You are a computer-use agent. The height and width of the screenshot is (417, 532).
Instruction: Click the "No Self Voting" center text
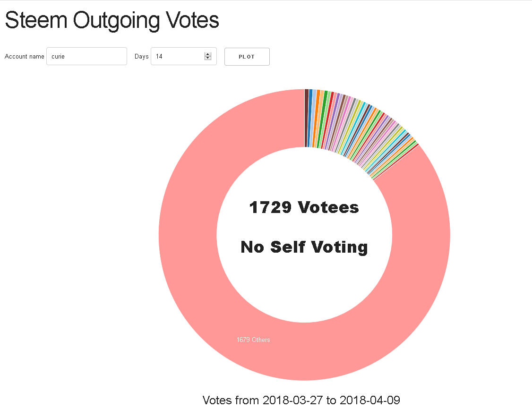tap(304, 247)
